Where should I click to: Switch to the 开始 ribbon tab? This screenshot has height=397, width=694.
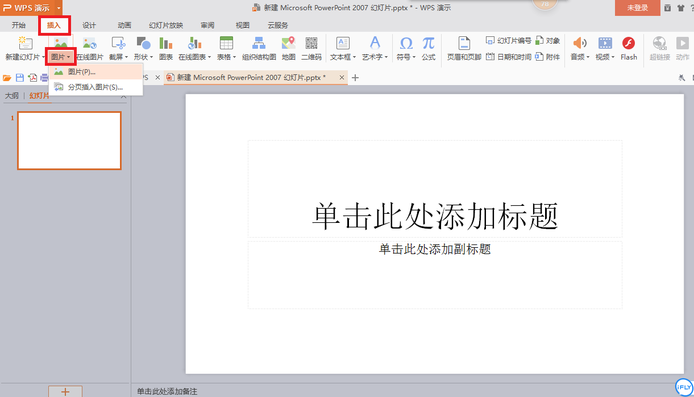[x=19, y=25]
